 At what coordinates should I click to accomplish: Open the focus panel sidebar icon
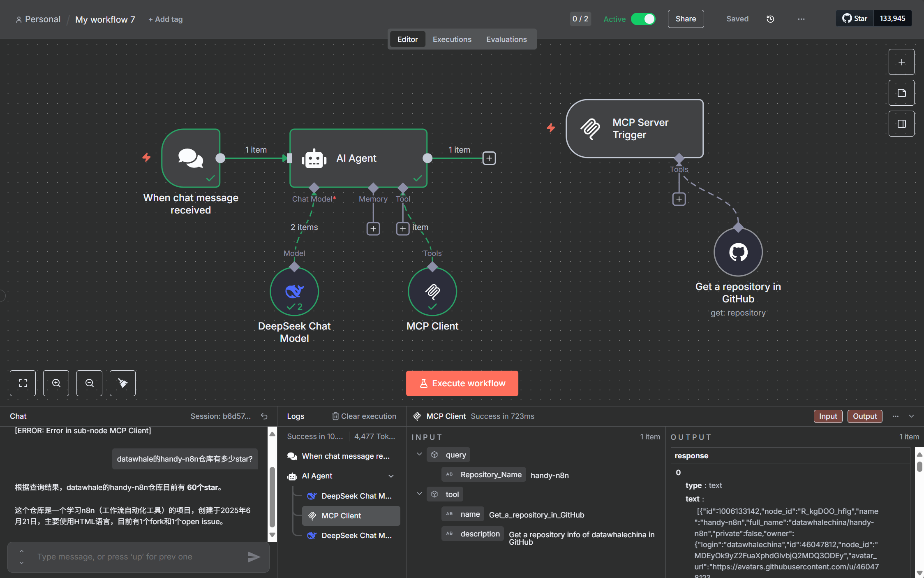901,124
